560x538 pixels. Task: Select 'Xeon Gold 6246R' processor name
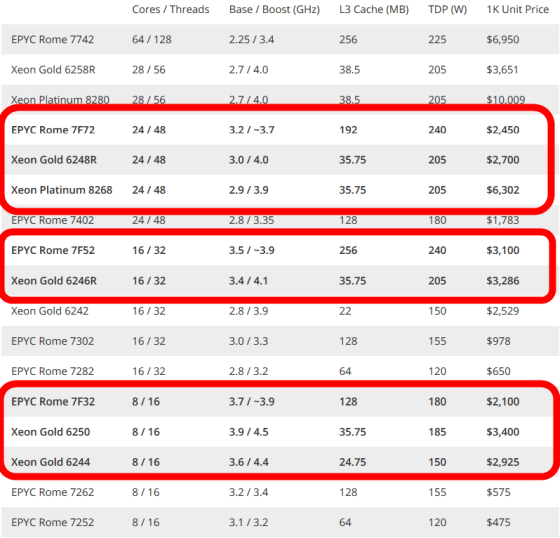point(54,280)
